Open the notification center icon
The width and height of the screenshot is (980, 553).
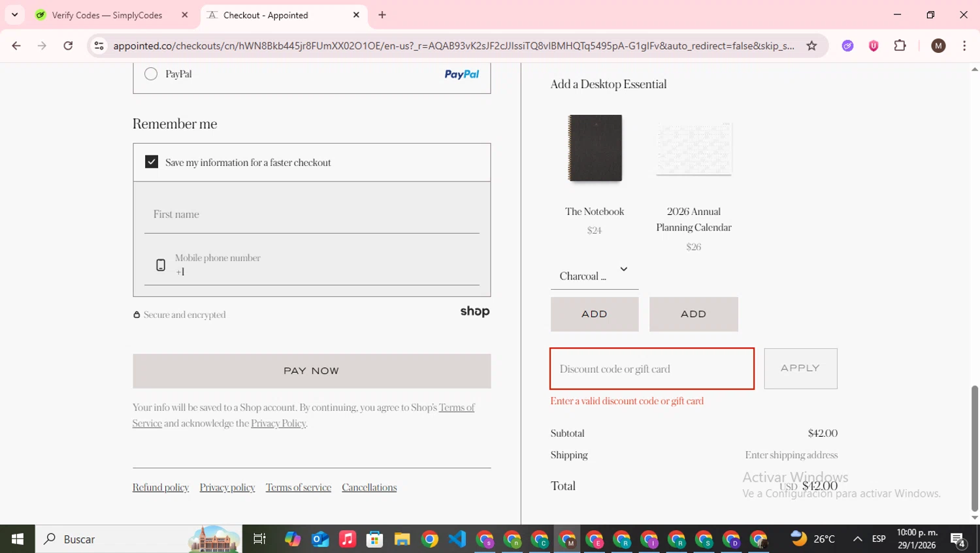pyautogui.click(x=958, y=539)
